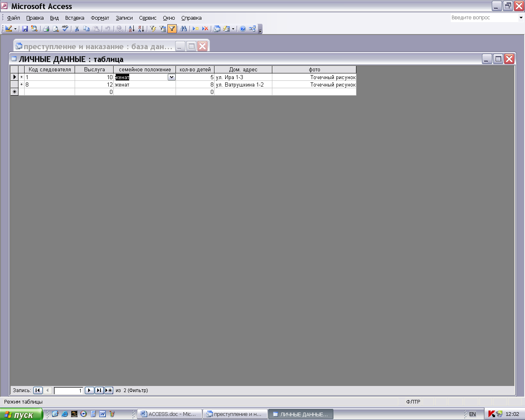The width and height of the screenshot is (525, 420).
Task: Switch to 'преступление и н...' taskbar item
Action: click(x=235, y=414)
